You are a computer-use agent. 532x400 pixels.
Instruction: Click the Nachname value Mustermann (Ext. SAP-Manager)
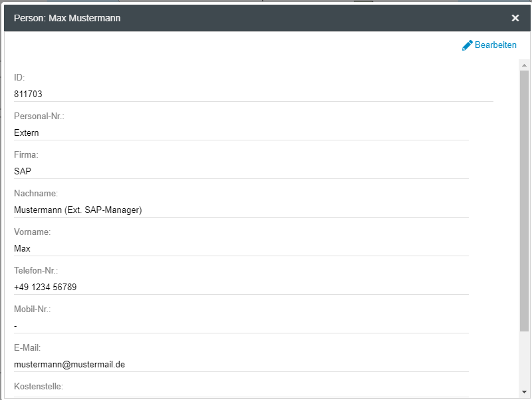coord(78,210)
